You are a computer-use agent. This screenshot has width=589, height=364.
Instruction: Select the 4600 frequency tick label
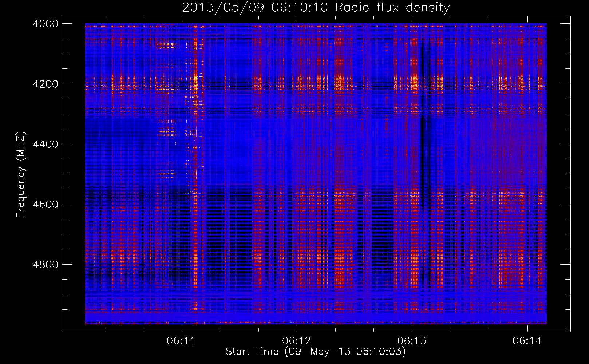45,204
